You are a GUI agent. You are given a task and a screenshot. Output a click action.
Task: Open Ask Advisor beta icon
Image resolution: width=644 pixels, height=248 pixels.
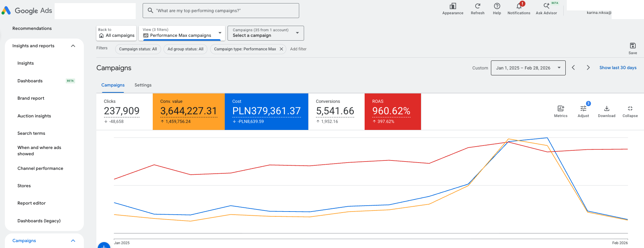546,6
